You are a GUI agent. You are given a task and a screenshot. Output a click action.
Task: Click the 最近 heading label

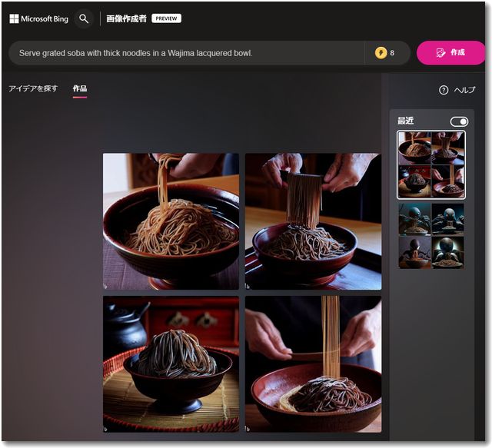(405, 121)
